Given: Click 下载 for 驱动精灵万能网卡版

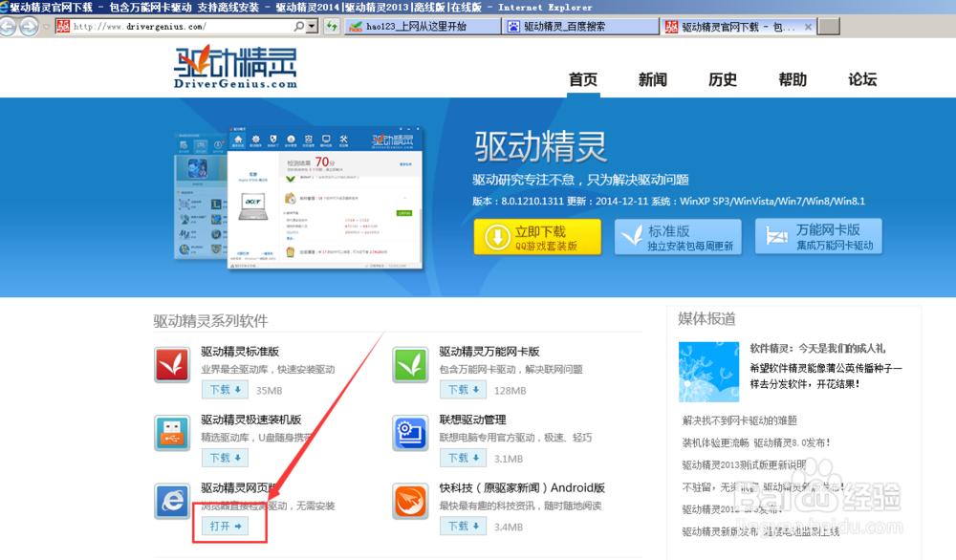Looking at the screenshot, I should click(x=464, y=389).
